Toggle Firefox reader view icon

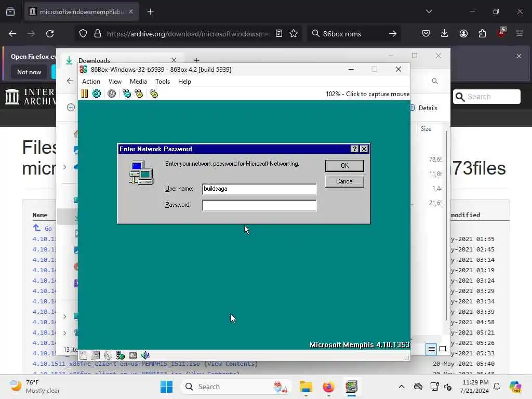[x=279, y=34]
